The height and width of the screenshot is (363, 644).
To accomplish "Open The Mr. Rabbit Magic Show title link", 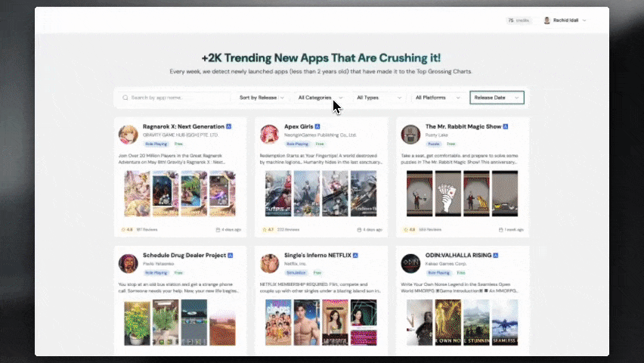I will [x=463, y=126].
